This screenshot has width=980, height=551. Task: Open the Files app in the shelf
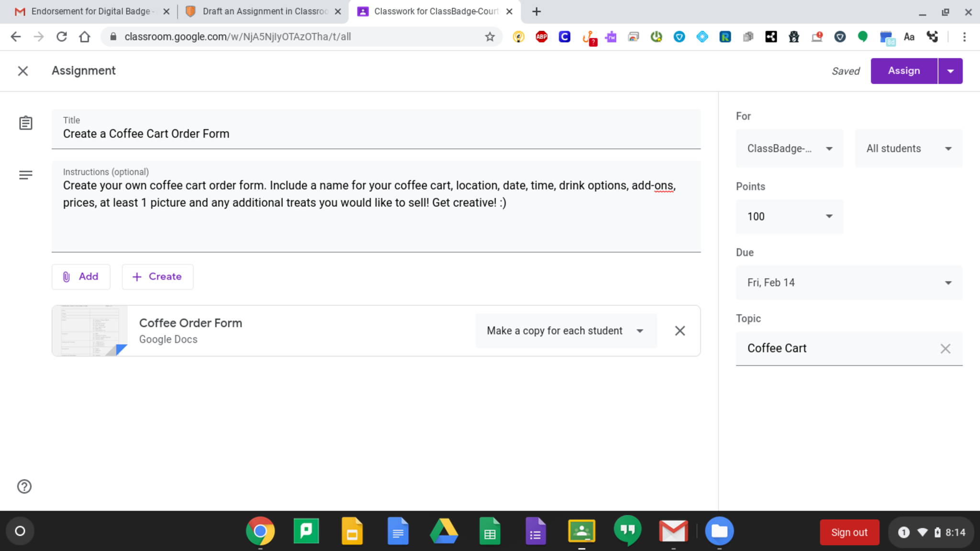click(x=719, y=531)
